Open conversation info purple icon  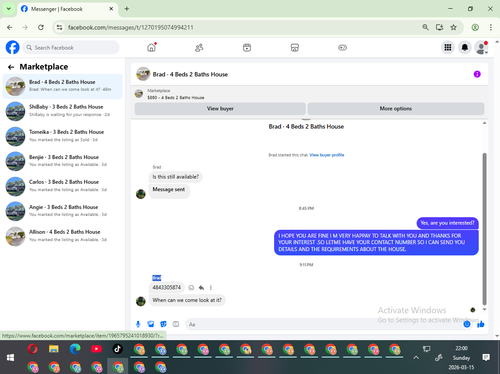[x=477, y=74]
